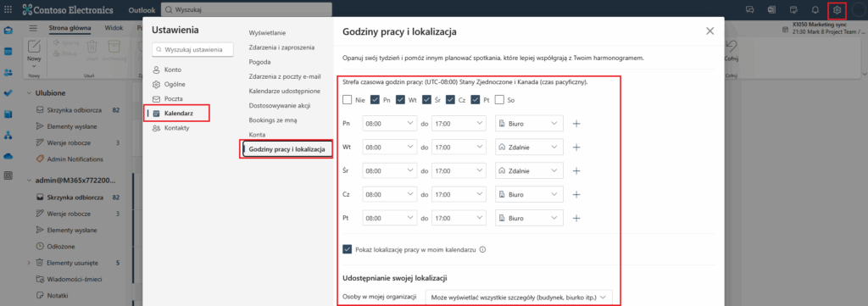This screenshot has height=306, width=868.
Task: Open the Wyświetlanie calendar settings page
Action: click(x=267, y=33)
